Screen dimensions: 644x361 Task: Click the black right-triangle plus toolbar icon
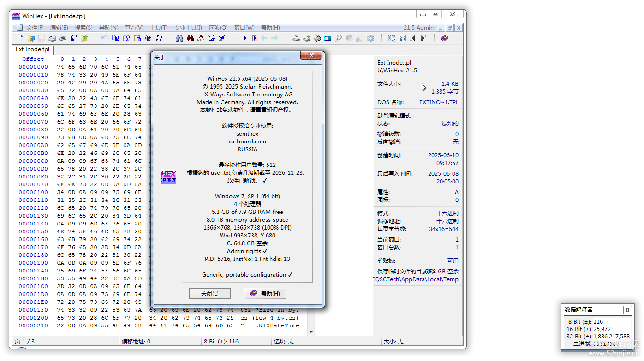[x=423, y=38]
